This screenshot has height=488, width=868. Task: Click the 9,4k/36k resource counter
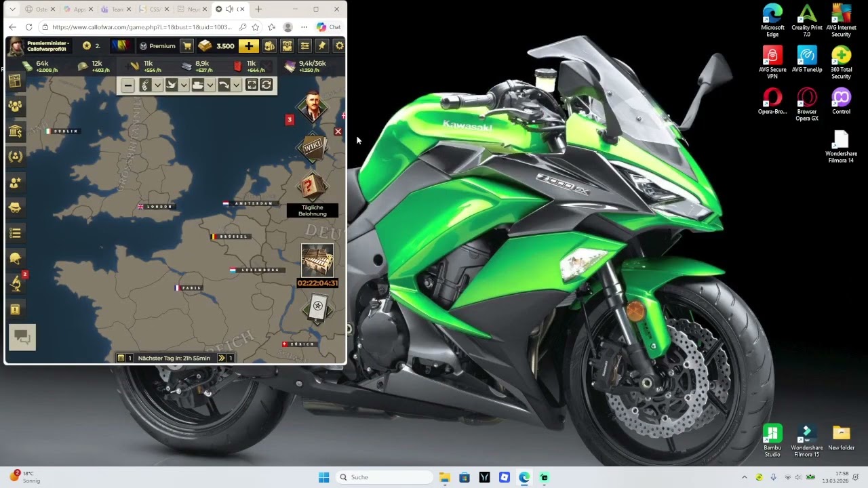(x=306, y=66)
